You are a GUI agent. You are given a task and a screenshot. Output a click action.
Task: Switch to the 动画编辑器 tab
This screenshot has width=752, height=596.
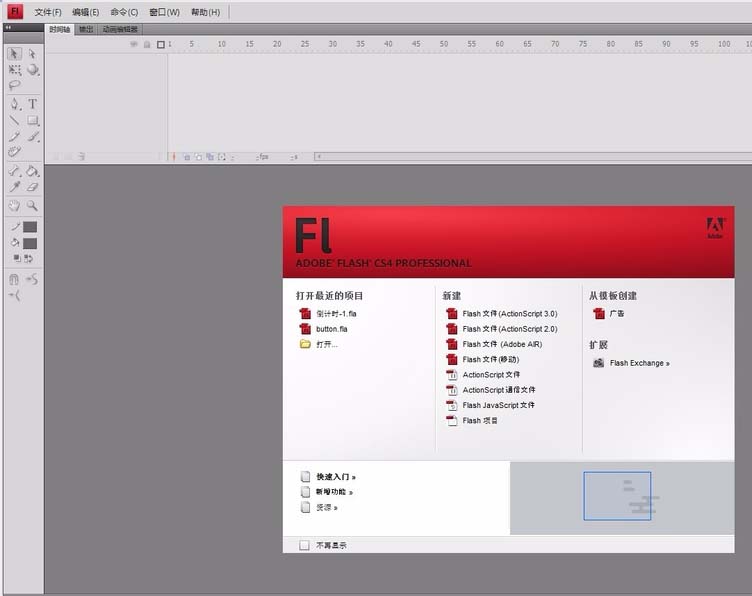click(x=120, y=29)
